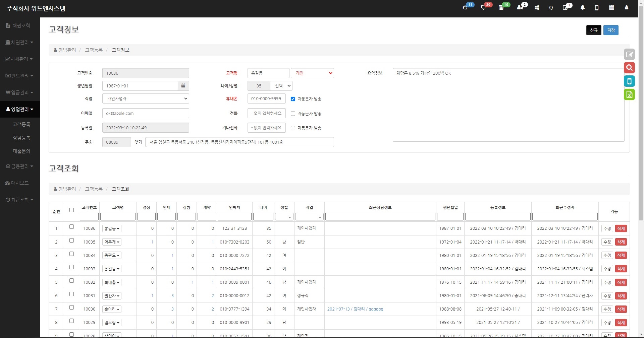The width and height of the screenshot is (644, 338).
Task: Enable 자동문자 발송 for 전화
Action: (293, 114)
